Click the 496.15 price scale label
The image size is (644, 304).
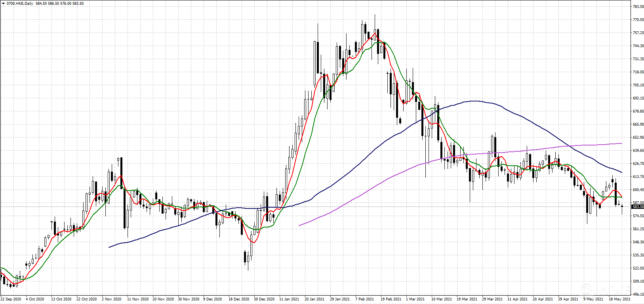(638, 294)
